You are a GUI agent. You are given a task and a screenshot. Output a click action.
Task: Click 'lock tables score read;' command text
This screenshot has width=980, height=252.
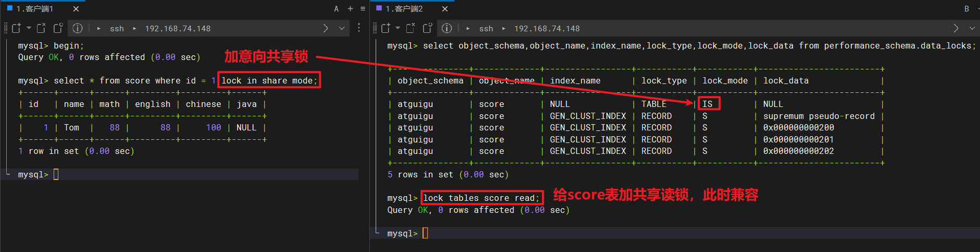[481, 198]
